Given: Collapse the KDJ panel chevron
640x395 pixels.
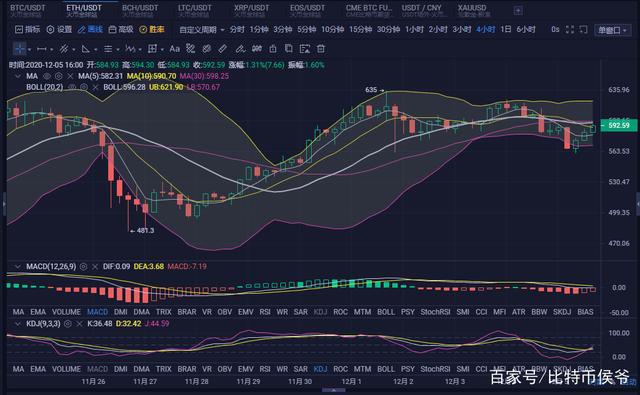Looking at the screenshot, I should point(18,324).
